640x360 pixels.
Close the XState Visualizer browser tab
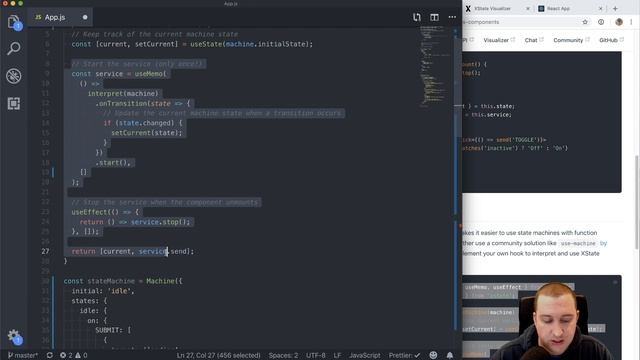[x=528, y=8]
